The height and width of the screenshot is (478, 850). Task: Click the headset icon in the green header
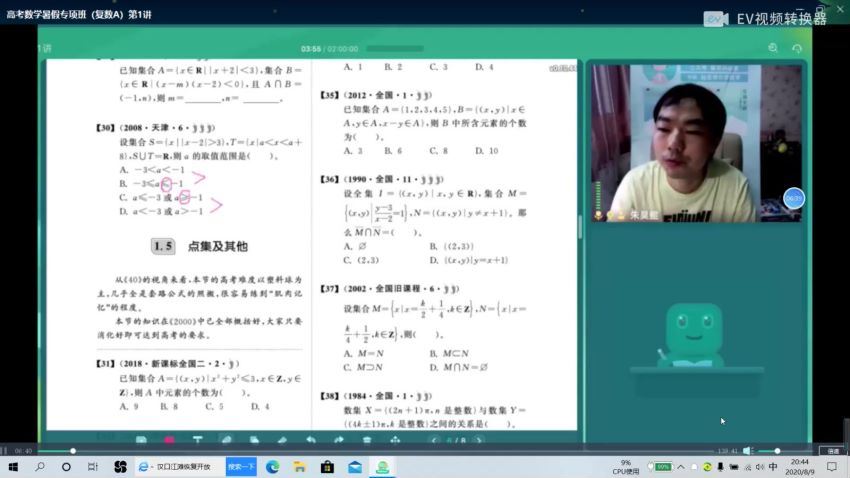point(797,48)
